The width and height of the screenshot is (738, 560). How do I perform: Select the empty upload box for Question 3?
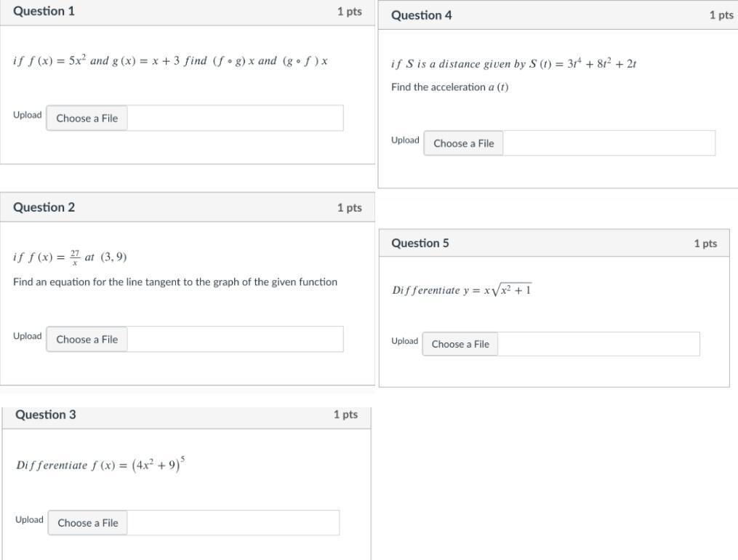[x=233, y=523]
